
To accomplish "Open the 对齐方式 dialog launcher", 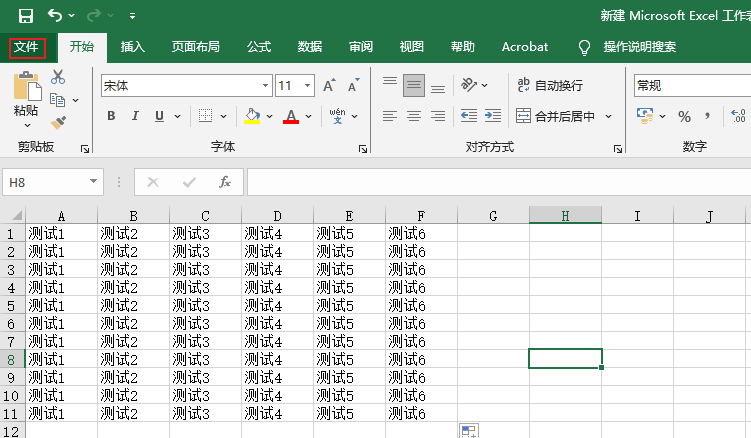I will (x=618, y=149).
